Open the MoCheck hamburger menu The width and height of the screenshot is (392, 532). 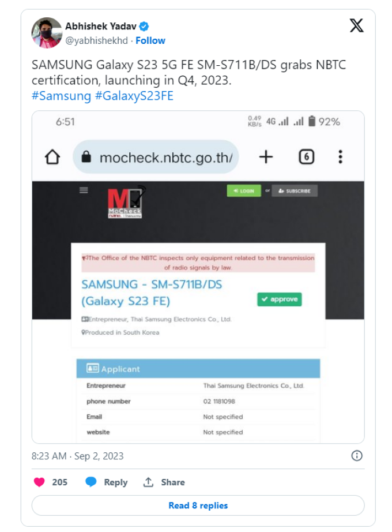tap(84, 190)
